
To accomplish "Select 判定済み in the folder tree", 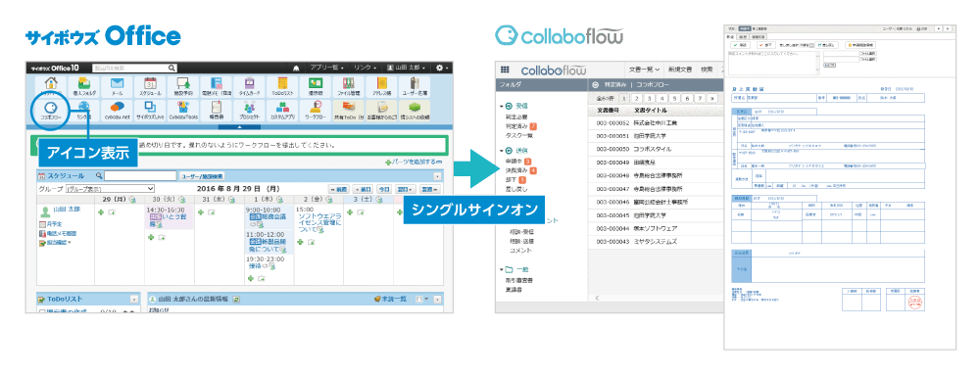I will [516, 126].
